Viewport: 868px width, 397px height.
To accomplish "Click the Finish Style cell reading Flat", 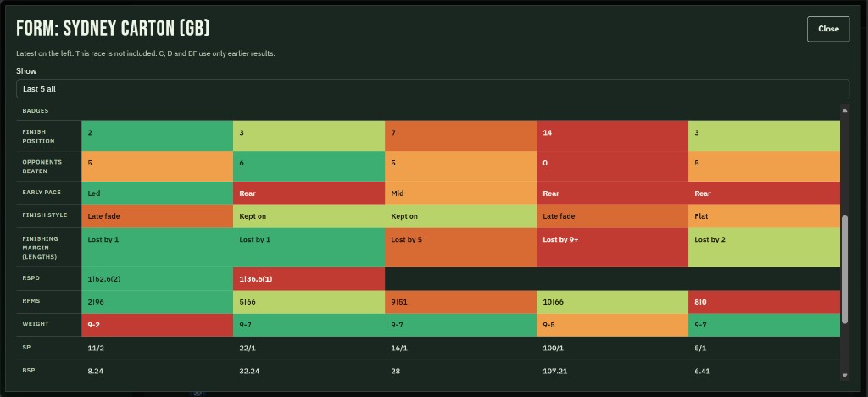I will click(764, 216).
